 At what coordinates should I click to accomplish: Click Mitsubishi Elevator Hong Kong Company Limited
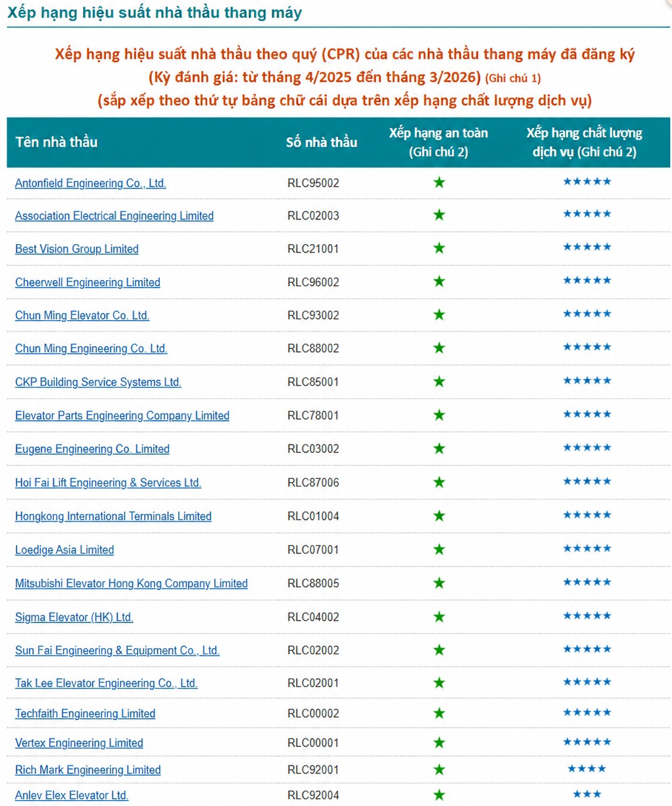(131, 583)
